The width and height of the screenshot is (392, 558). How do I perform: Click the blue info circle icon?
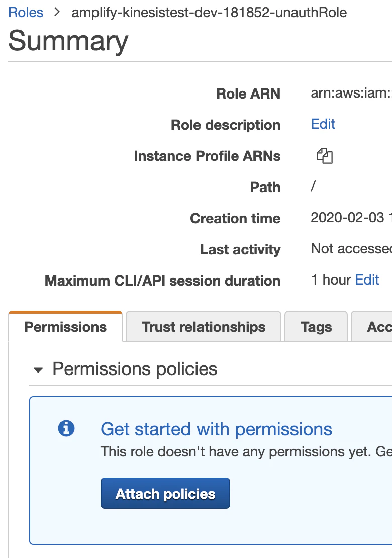[x=66, y=428]
